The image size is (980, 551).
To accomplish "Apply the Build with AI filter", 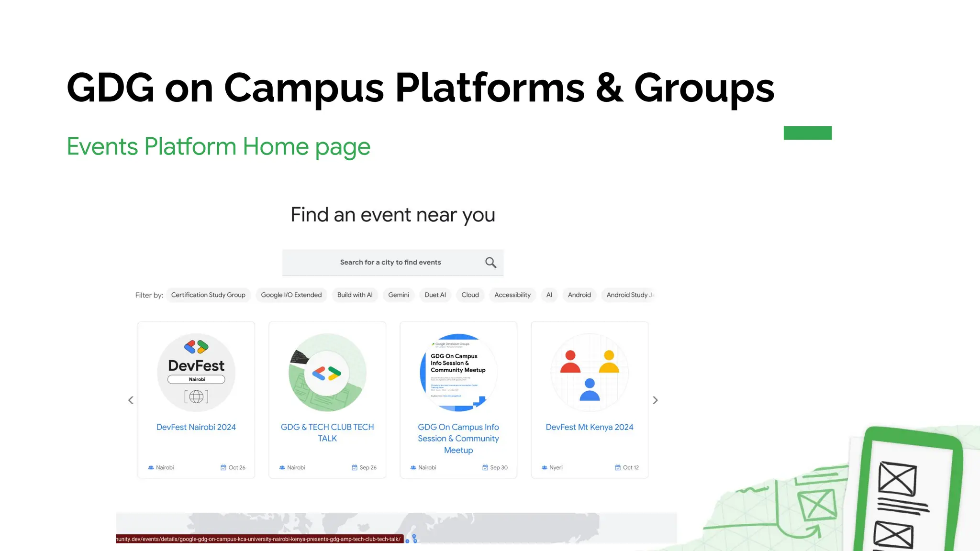I will pos(355,295).
